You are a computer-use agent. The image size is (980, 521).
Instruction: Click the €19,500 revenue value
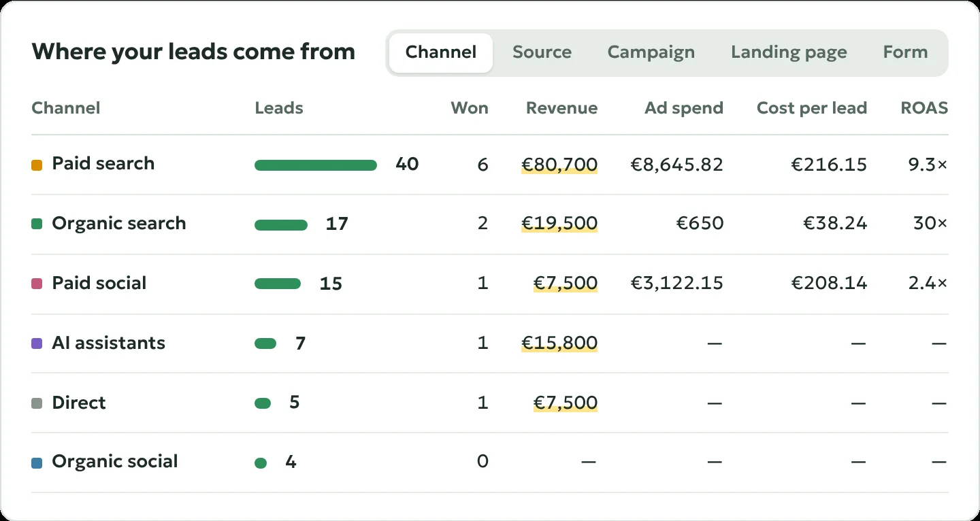pos(559,224)
